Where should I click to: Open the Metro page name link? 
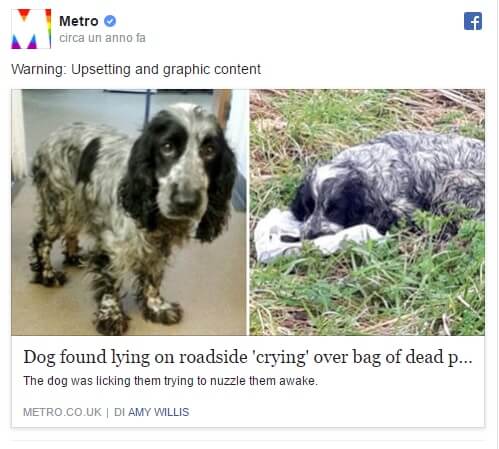coord(79,21)
